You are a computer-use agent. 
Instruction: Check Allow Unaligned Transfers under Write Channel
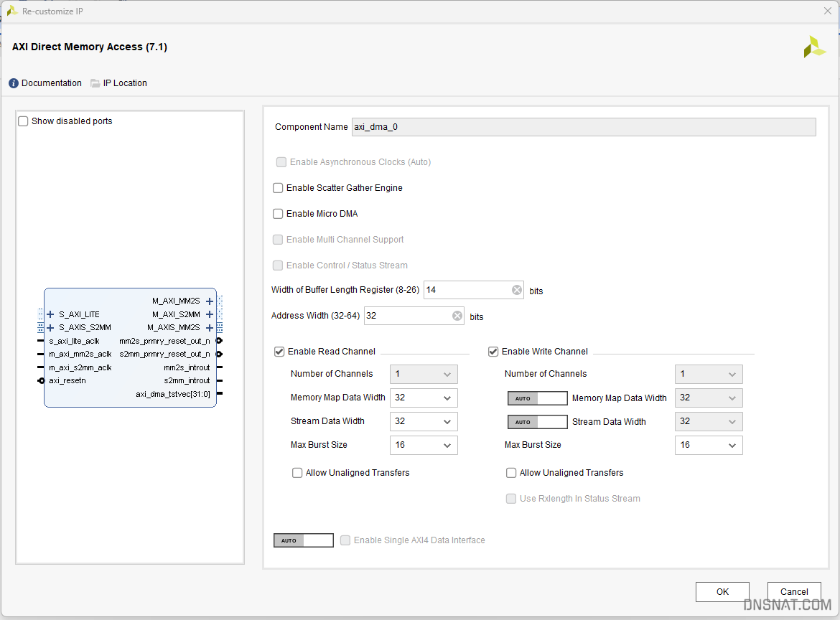coord(511,473)
